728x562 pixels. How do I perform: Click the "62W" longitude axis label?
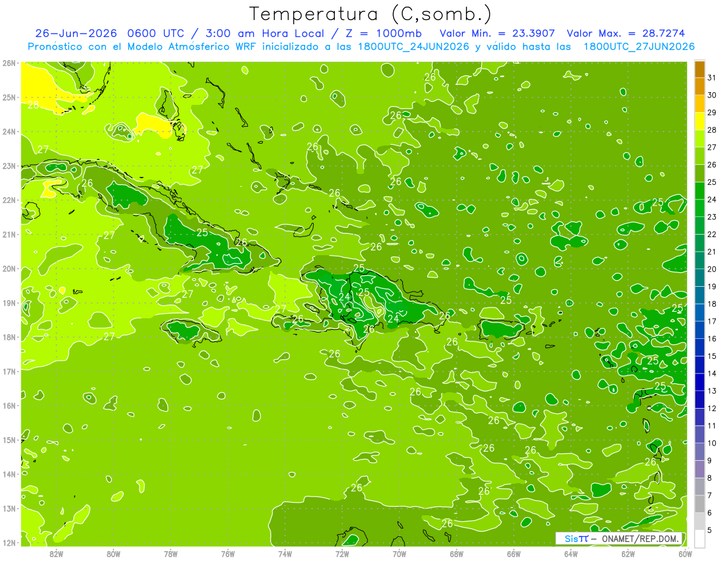pyautogui.click(x=628, y=554)
